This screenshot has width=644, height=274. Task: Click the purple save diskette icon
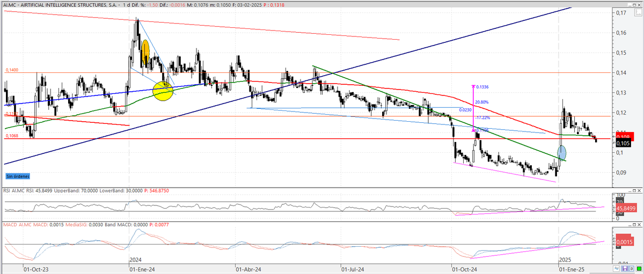point(625,268)
